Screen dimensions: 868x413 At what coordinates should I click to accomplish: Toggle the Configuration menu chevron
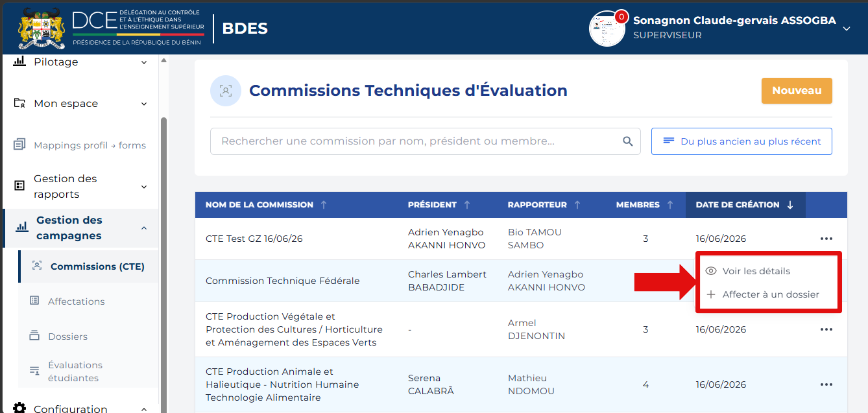coord(144,409)
